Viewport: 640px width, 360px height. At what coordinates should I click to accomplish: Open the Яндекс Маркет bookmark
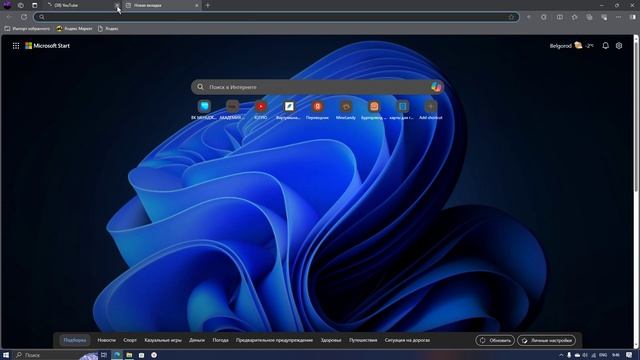74,29
